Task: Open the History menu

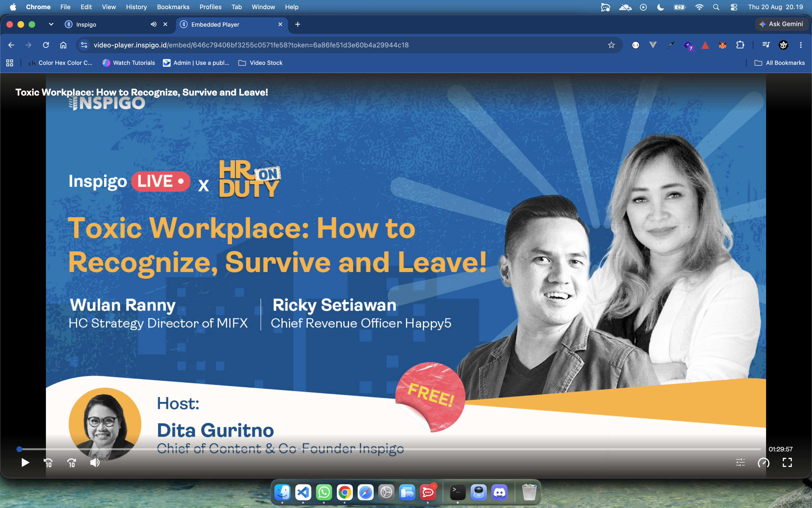Action: click(x=137, y=7)
